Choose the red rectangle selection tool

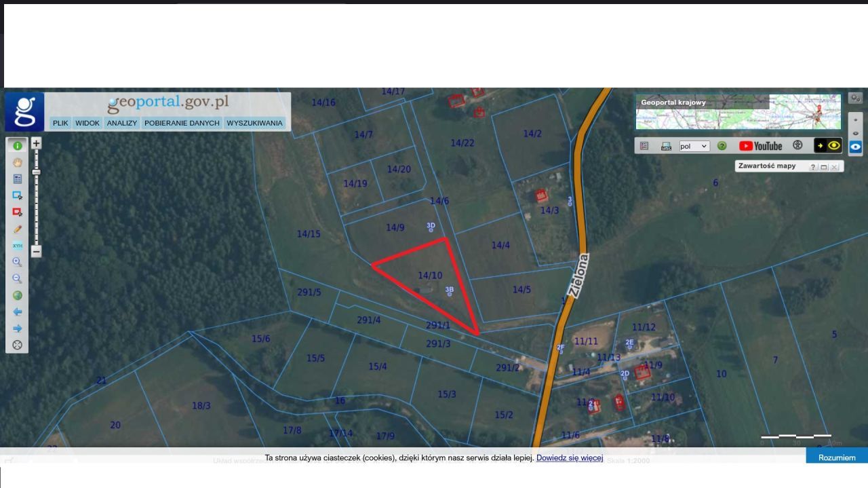[18, 212]
